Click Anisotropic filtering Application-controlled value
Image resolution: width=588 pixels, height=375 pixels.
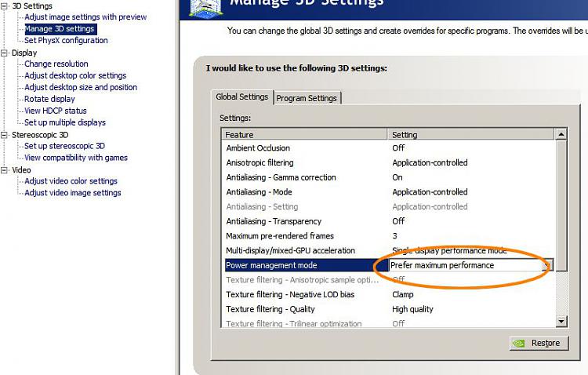430,162
